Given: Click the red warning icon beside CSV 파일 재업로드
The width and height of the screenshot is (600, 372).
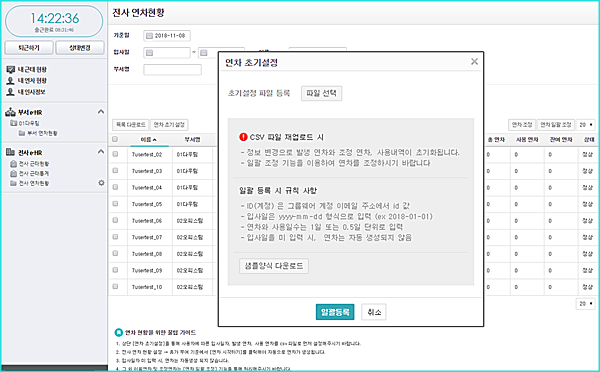Looking at the screenshot, I should (243, 137).
